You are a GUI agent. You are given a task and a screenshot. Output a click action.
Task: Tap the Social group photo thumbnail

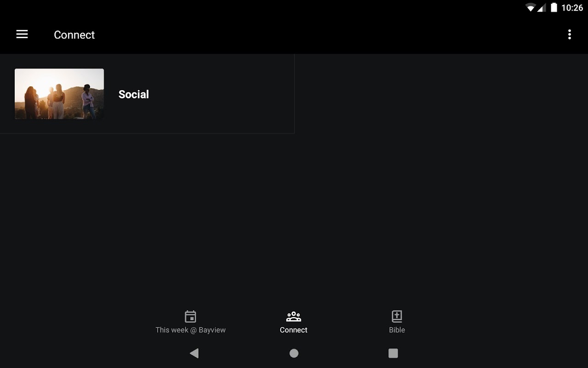pyautogui.click(x=59, y=94)
